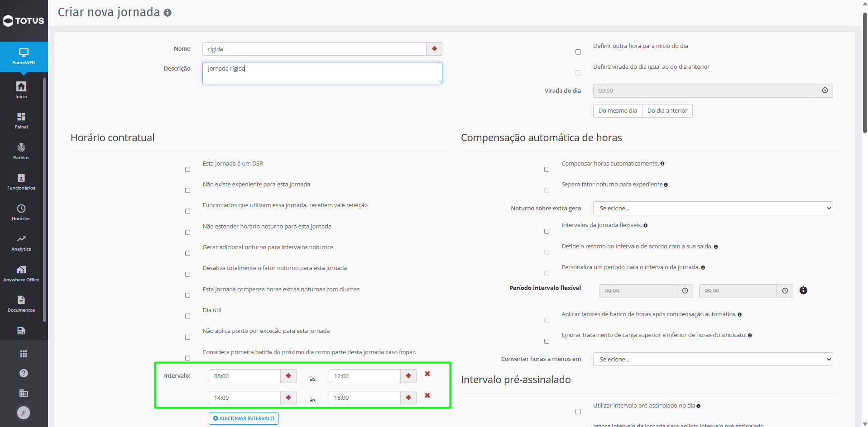Open Converter horas a menos em dropdown
Screen dimensions: 868x427
point(713,359)
